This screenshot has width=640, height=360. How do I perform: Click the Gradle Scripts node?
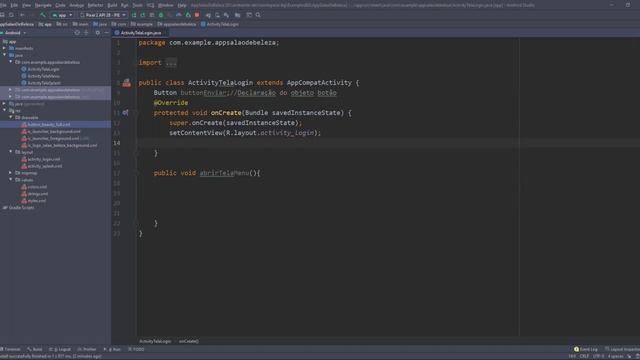point(18,208)
